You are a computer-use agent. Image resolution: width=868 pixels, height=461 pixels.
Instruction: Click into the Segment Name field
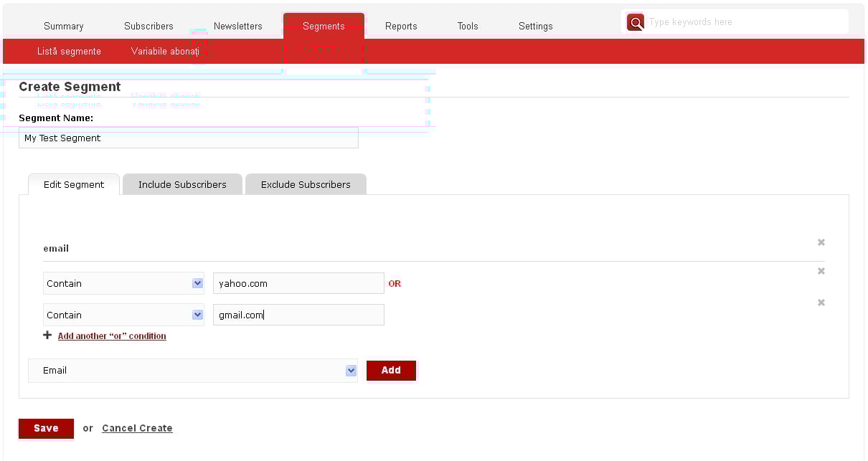[x=188, y=138]
